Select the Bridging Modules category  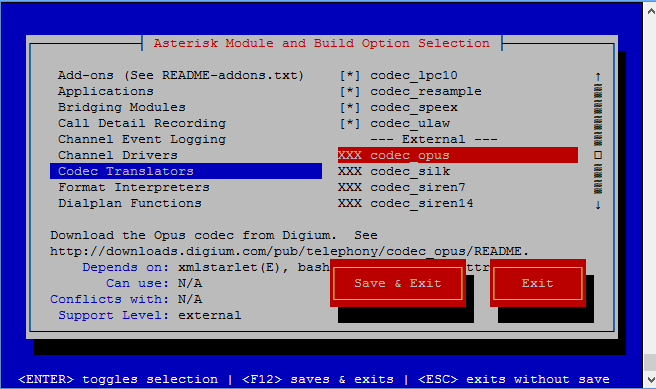pyautogui.click(x=122, y=107)
